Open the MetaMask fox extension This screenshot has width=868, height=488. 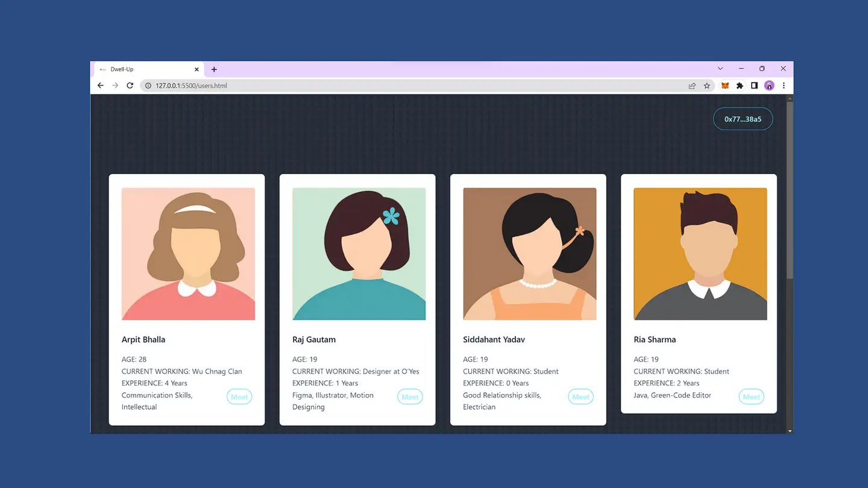coord(725,86)
